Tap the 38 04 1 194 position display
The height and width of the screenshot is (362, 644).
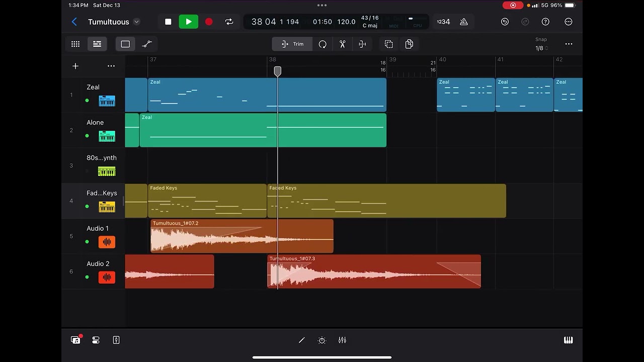[275, 22]
